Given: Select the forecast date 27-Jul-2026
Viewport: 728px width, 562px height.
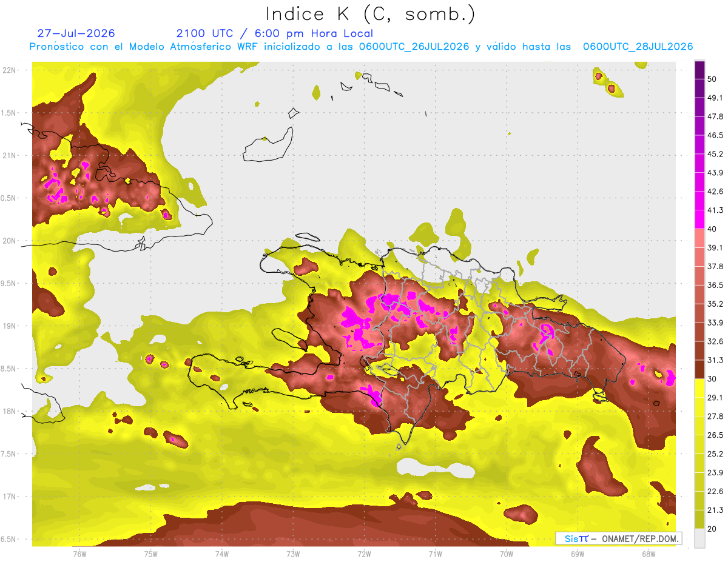Looking at the screenshot, I should pos(76,33).
